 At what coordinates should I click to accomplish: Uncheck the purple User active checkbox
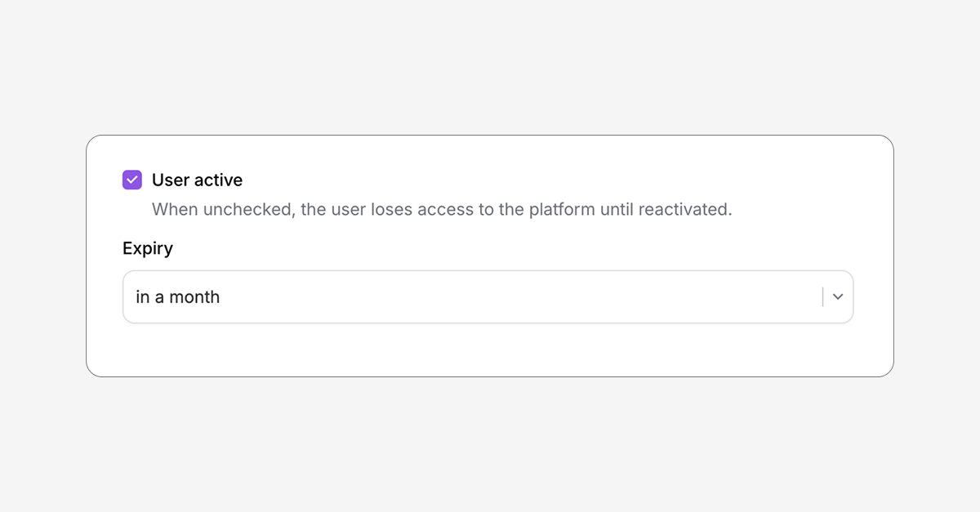[x=132, y=180]
